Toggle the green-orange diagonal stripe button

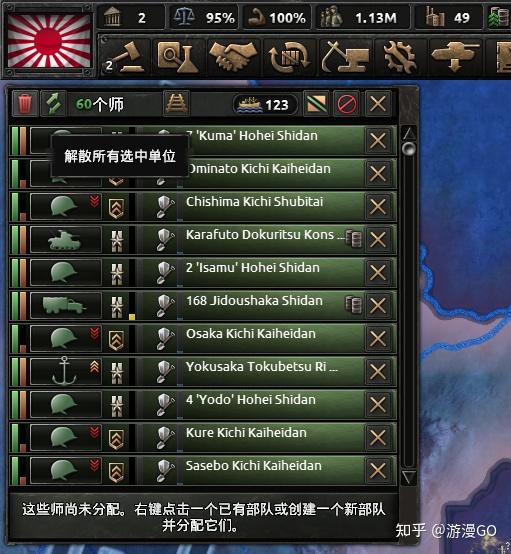(316, 104)
